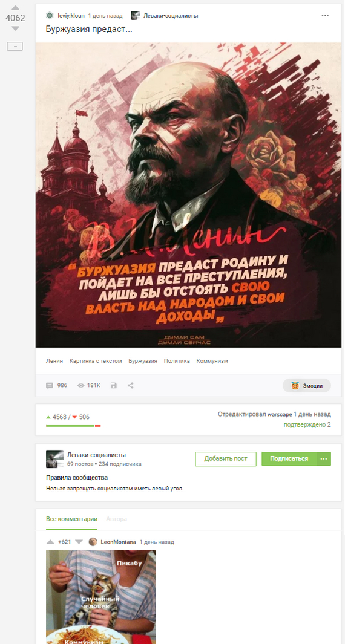Subscribe using the Подписаться button
The image size is (345, 644).
tap(289, 459)
